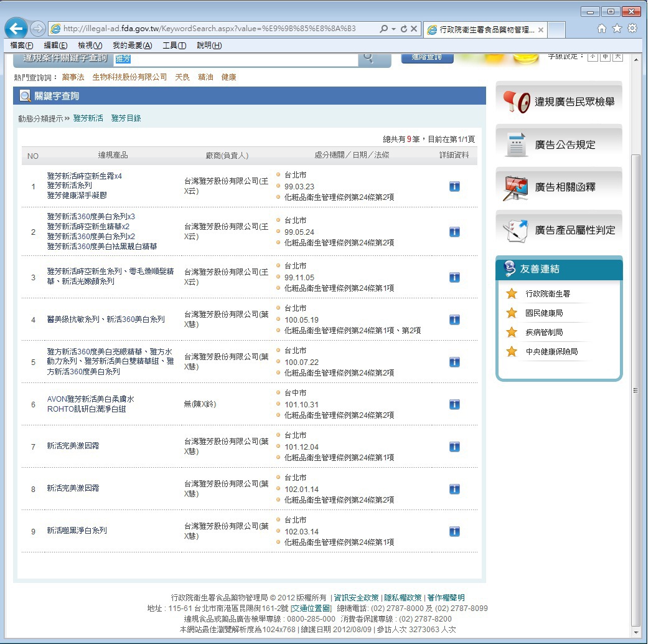This screenshot has width=656, height=644.
Task: Click the 廣告公告規定 document banner
Action: 559,144
